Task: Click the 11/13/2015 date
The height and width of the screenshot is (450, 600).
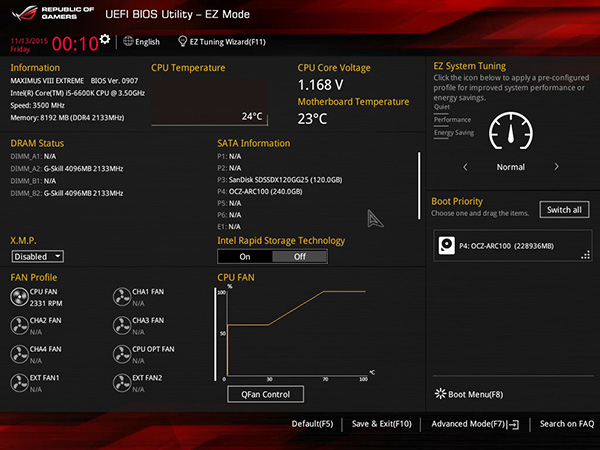Action: (29, 41)
